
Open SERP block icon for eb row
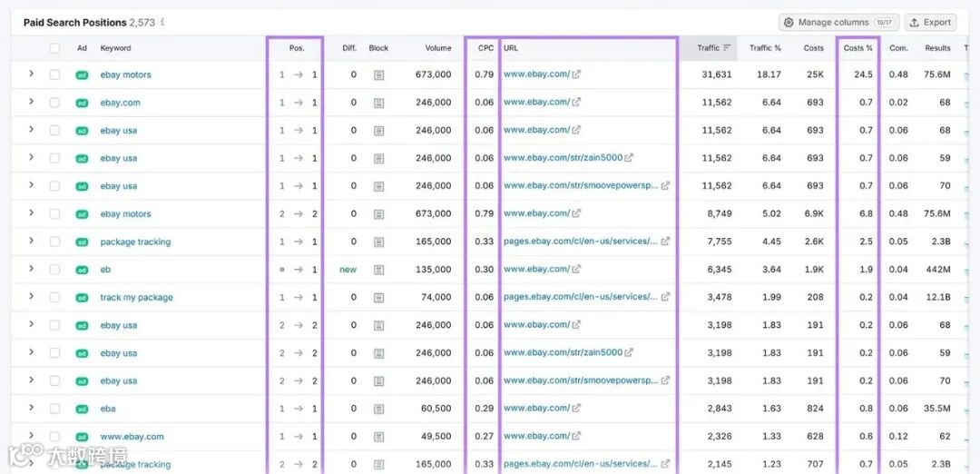click(x=378, y=270)
